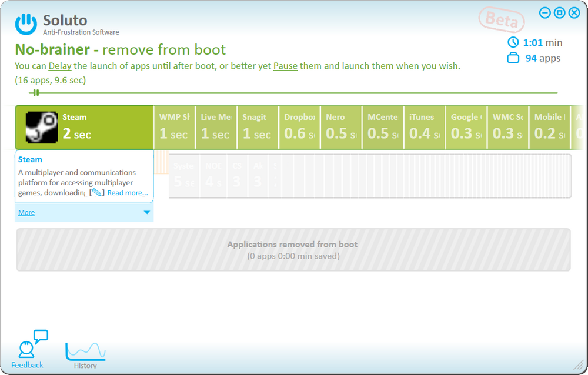Open the Read more... link
This screenshot has width=588, height=375.
click(128, 193)
